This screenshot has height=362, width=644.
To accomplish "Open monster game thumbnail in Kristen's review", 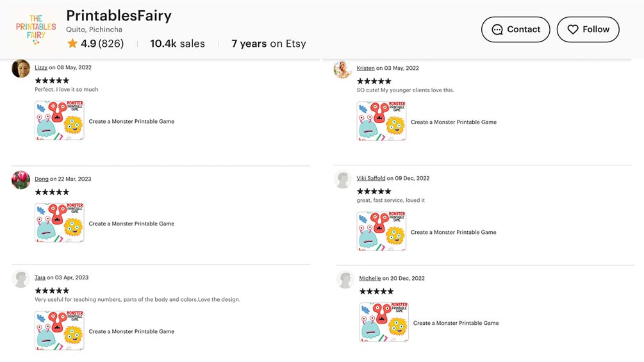I will pyautogui.click(x=381, y=121).
